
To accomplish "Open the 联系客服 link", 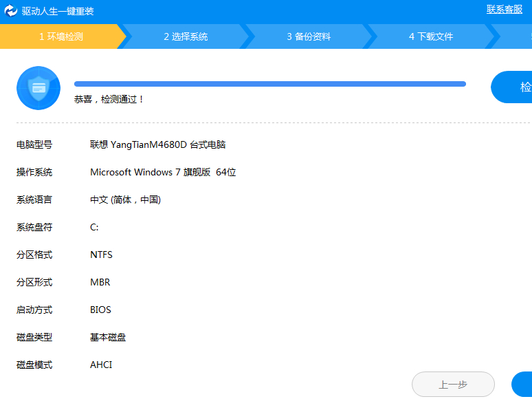I will (x=505, y=10).
